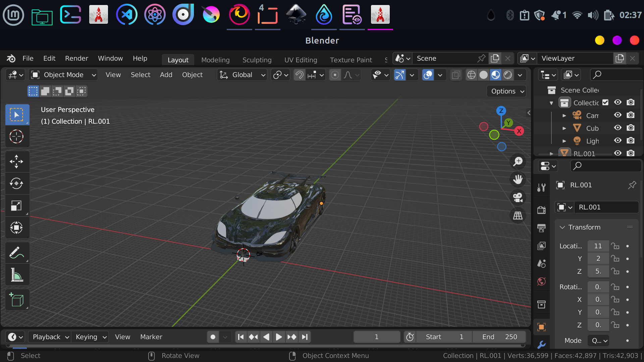Click the Pan view hand icon

point(518,179)
